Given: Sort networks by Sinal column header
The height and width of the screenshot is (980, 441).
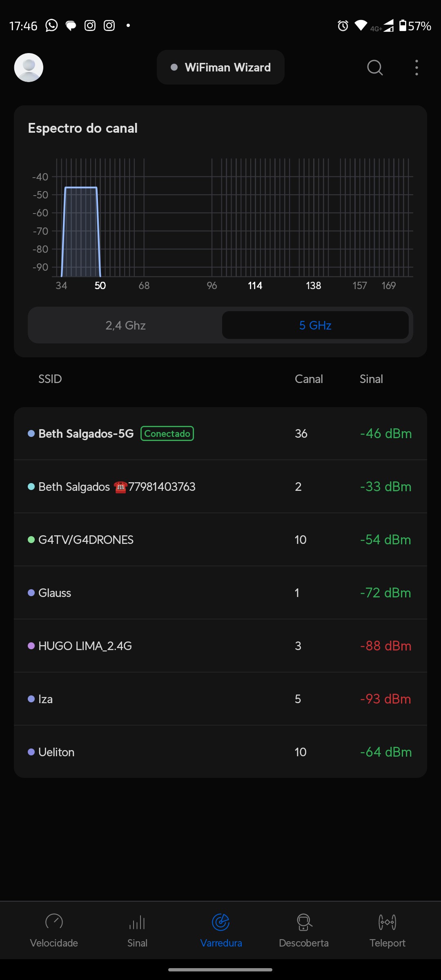Looking at the screenshot, I should (x=371, y=379).
